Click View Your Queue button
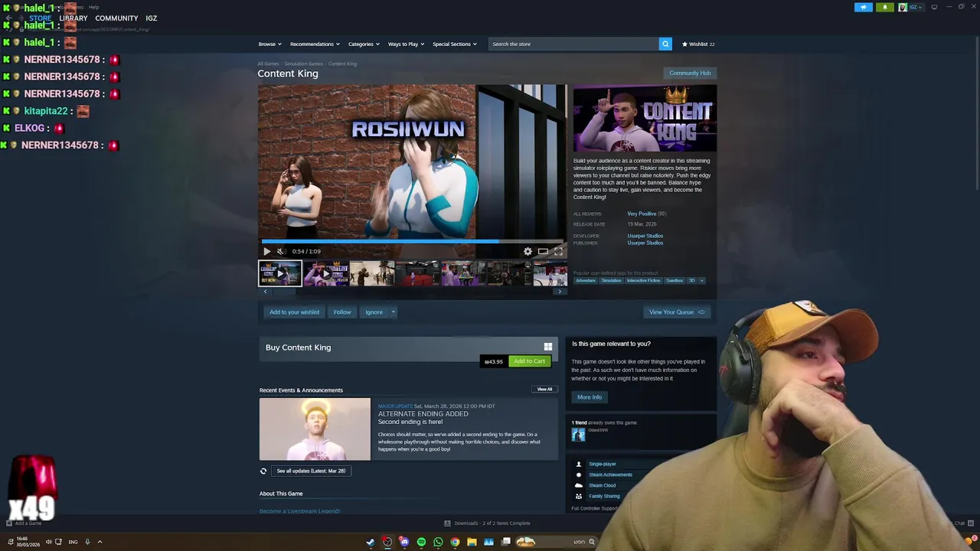The height and width of the screenshot is (551, 980). pyautogui.click(x=677, y=312)
